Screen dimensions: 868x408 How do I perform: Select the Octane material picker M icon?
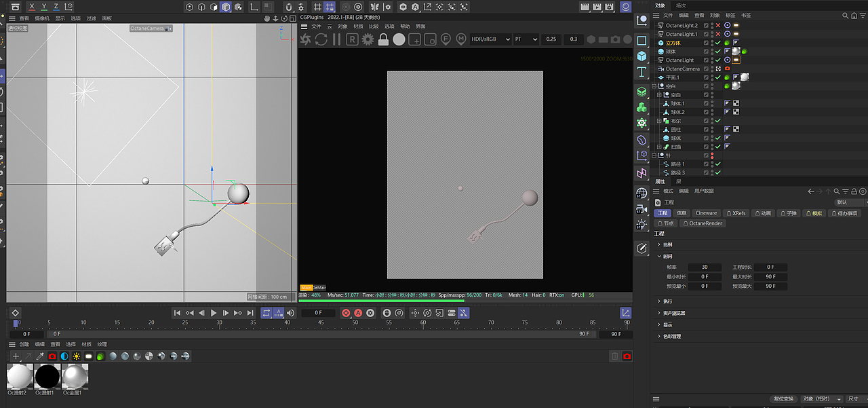point(461,39)
